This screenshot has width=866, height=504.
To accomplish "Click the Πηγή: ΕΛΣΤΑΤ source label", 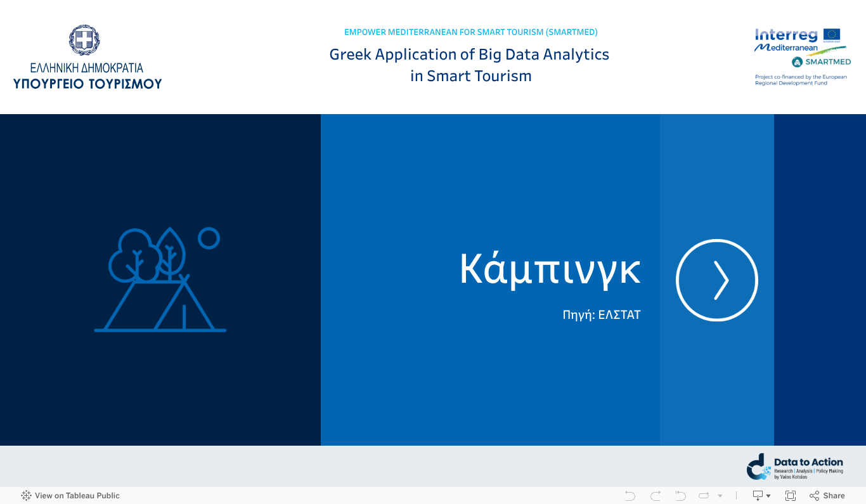I will [x=601, y=314].
